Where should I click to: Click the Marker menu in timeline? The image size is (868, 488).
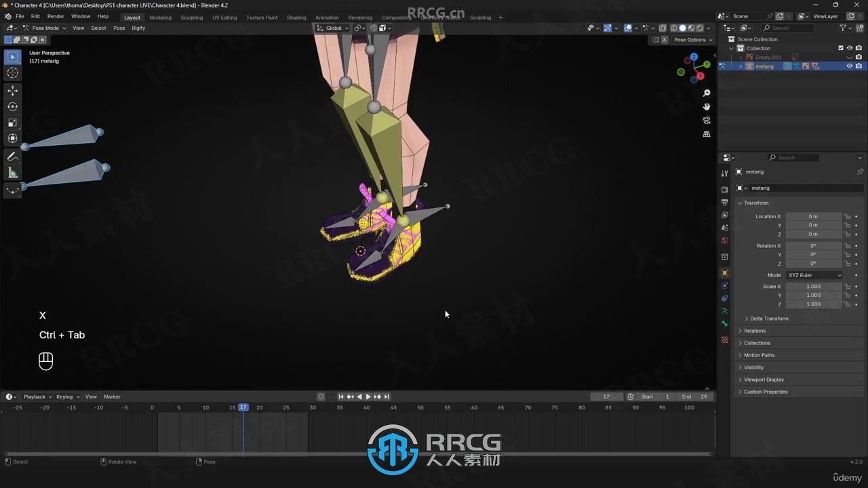click(x=112, y=396)
